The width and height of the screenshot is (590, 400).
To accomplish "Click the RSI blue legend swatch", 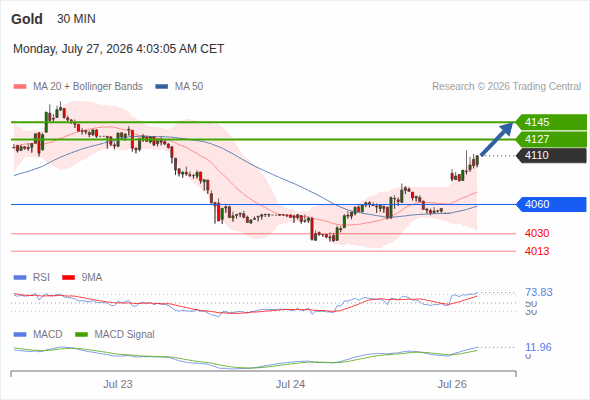I will (x=20, y=278).
